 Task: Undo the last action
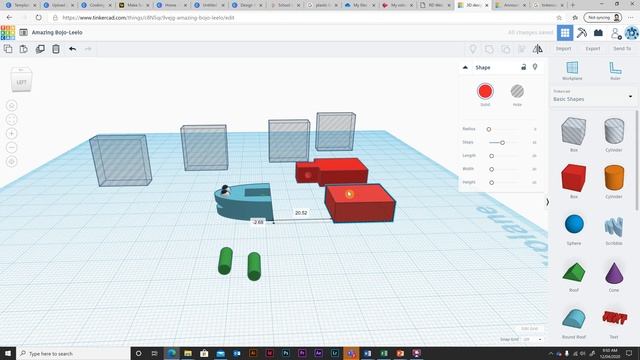tap(72, 49)
